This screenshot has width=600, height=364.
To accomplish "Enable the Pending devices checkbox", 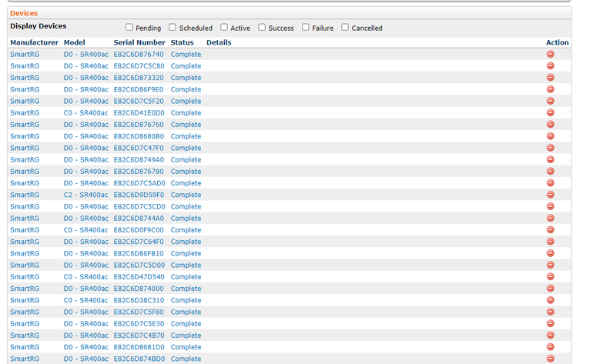I will pos(129,27).
